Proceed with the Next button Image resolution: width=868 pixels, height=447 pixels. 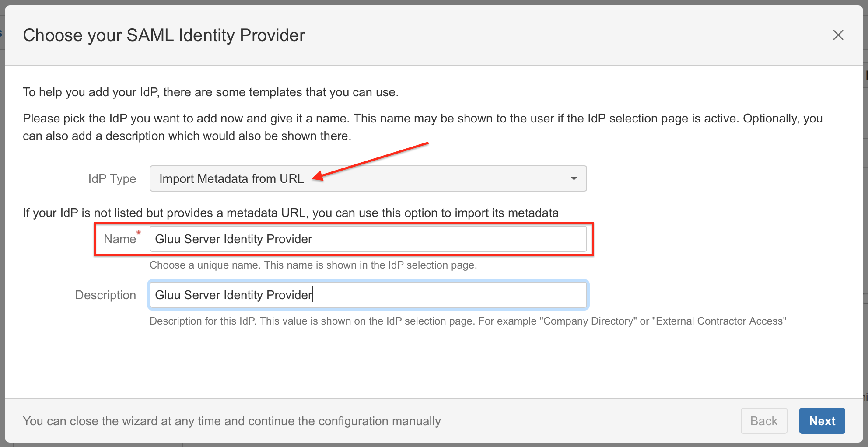point(822,421)
